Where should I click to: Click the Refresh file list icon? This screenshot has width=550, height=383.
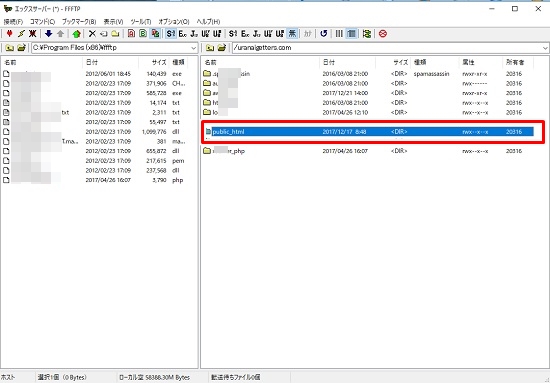point(323,34)
